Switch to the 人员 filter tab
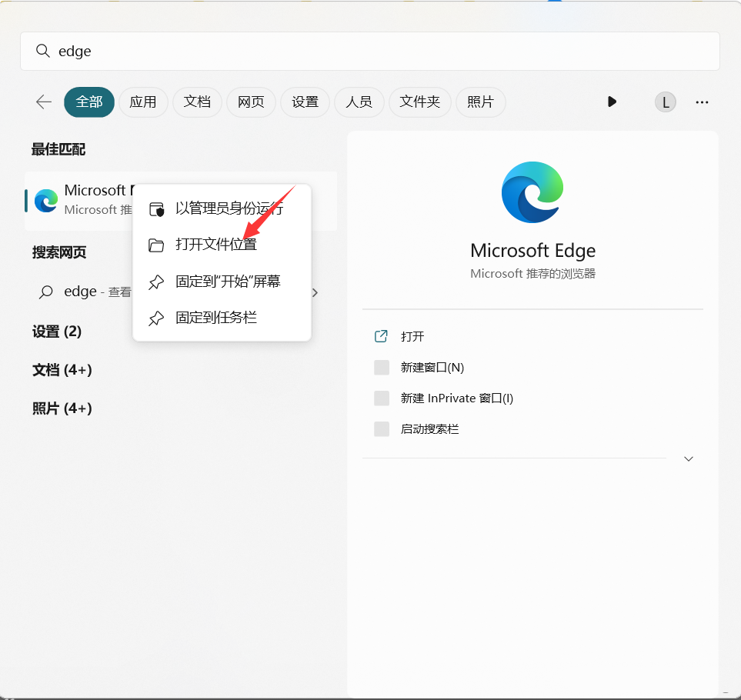 pyautogui.click(x=359, y=102)
